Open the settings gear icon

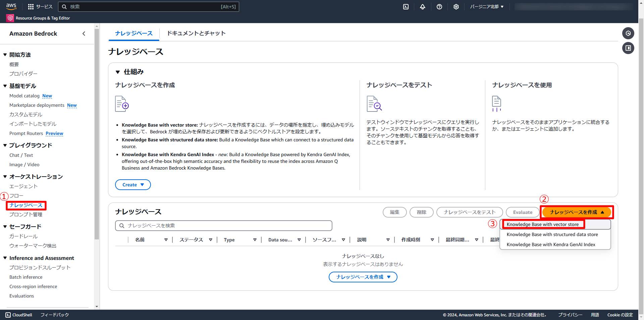456,7
